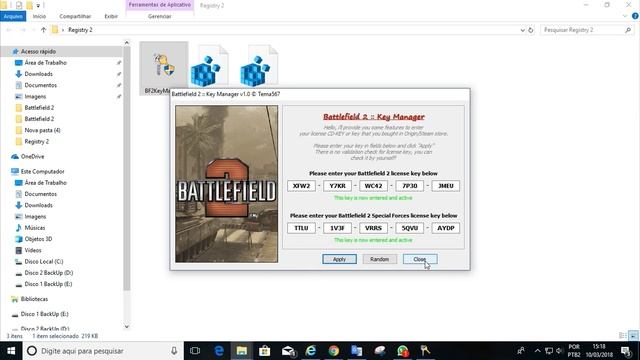This screenshot has width=640, height=360.
Task: Open the Arquivo menu
Action: click(13, 16)
